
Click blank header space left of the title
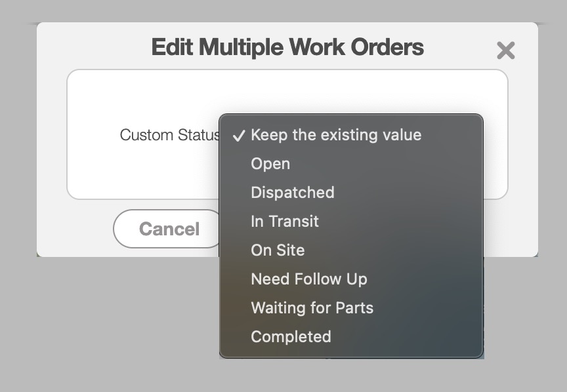92,47
